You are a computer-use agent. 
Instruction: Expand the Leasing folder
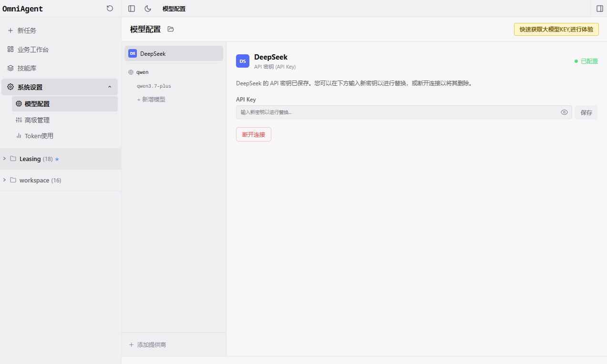click(x=5, y=159)
